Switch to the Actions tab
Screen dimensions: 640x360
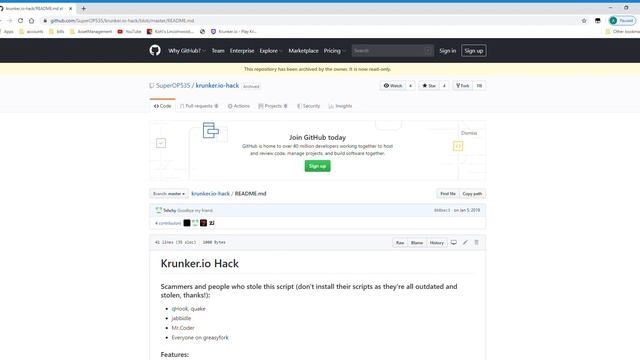click(x=239, y=106)
